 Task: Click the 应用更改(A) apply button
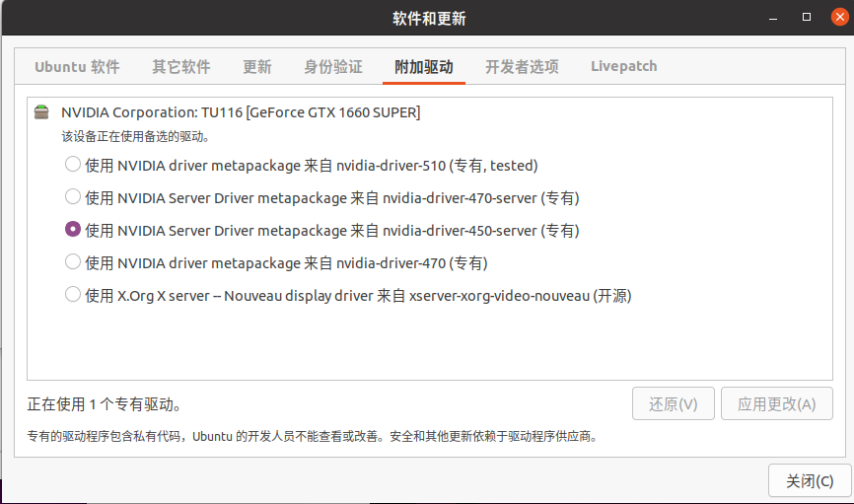(777, 403)
